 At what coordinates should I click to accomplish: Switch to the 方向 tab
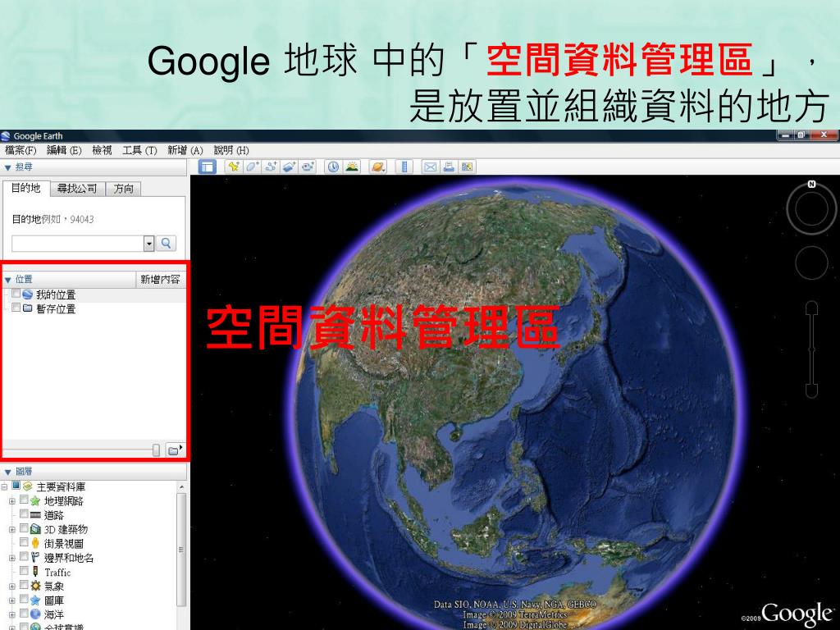[123, 189]
